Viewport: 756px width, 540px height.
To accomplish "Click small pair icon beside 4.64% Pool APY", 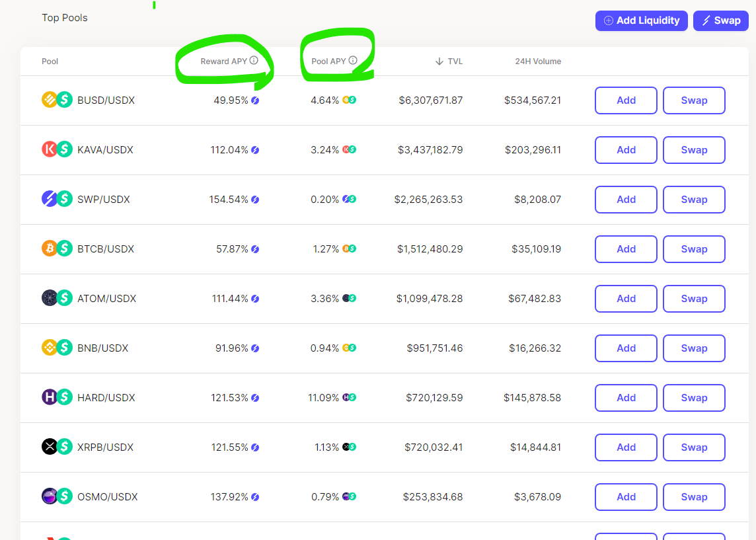I will point(349,100).
